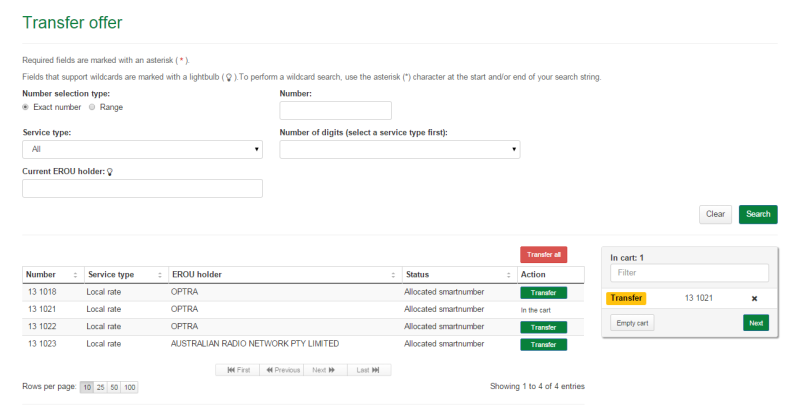The height and width of the screenshot is (415, 800).
Task: Click the yellow Transfer label in cart
Action: (626, 298)
